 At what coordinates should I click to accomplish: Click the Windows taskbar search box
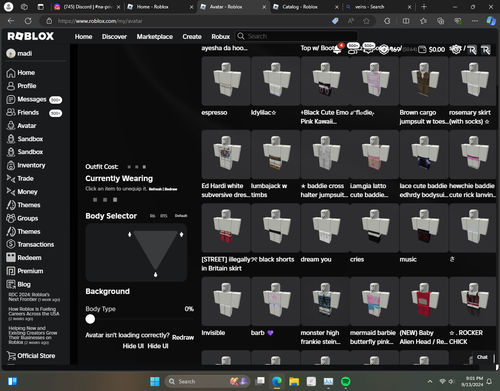(x=207, y=381)
